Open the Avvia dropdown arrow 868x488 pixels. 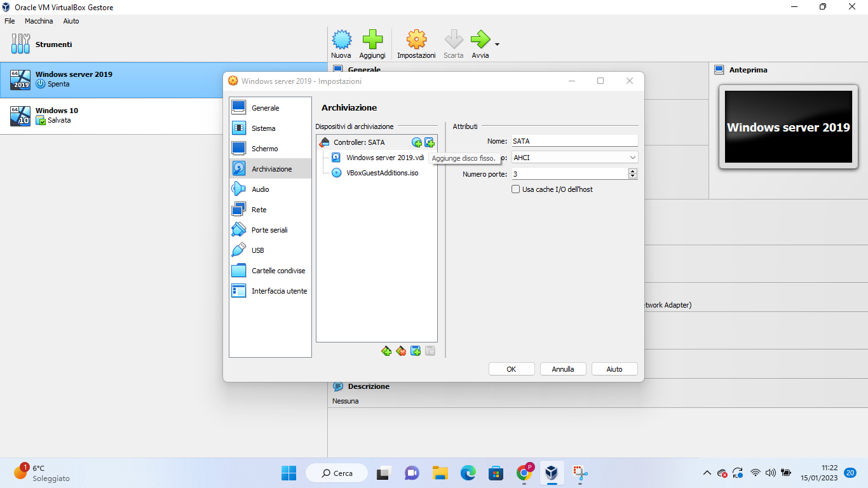[x=497, y=44]
